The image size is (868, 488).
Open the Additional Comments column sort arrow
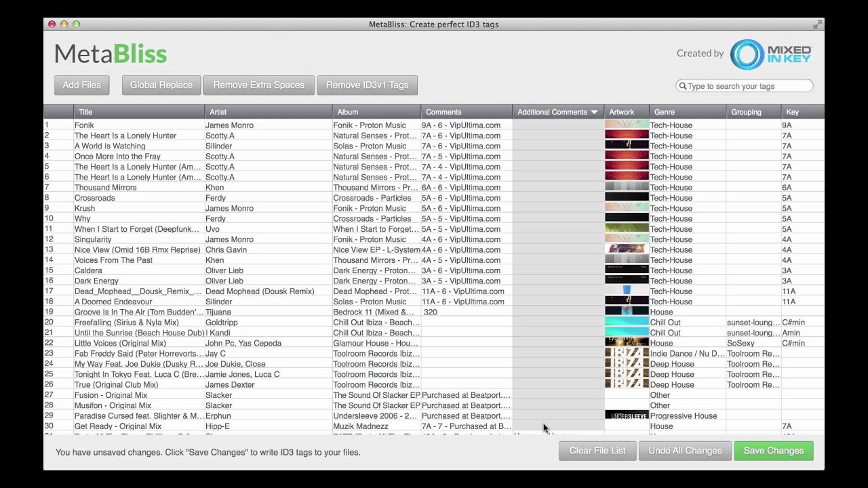point(594,113)
